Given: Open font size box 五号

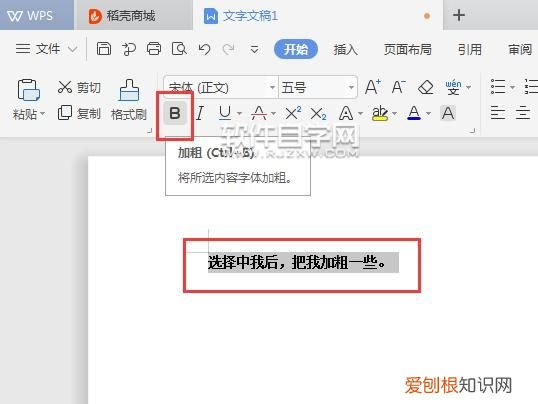Looking at the screenshot, I should pyautogui.click(x=318, y=88).
